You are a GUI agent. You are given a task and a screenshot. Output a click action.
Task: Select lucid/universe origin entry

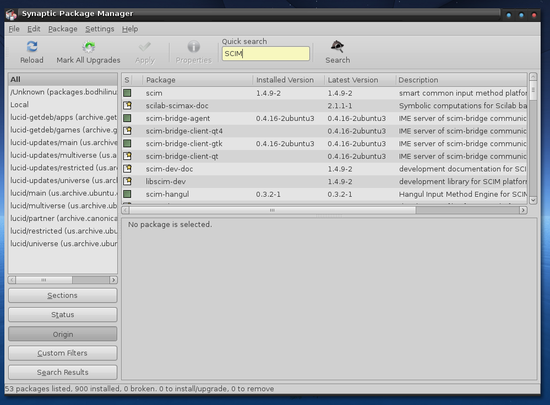63,243
